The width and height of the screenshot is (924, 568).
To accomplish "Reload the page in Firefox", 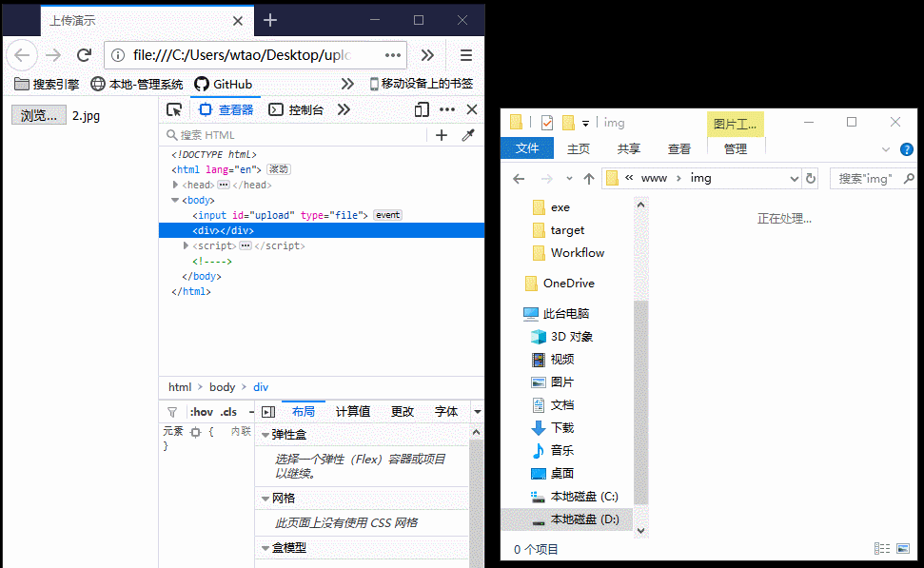I will click(85, 55).
